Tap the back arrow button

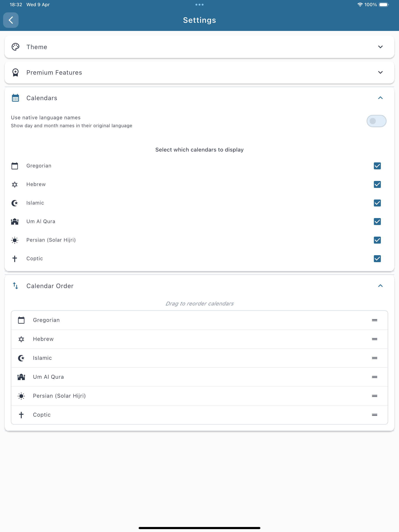pos(11,20)
